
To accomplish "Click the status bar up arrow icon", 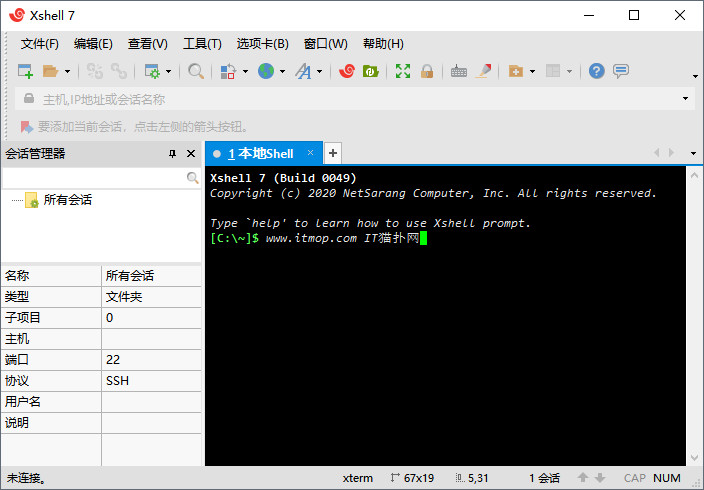I will tap(583, 478).
